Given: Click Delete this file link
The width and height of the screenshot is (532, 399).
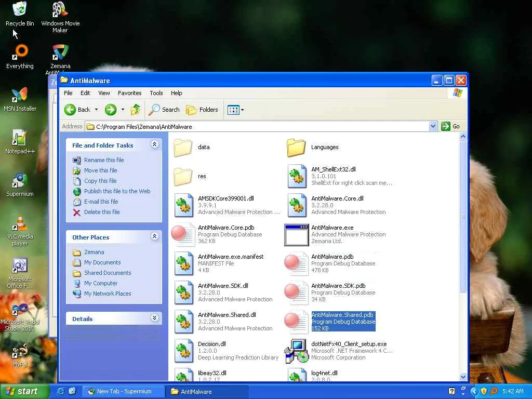Looking at the screenshot, I should click(x=102, y=212).
